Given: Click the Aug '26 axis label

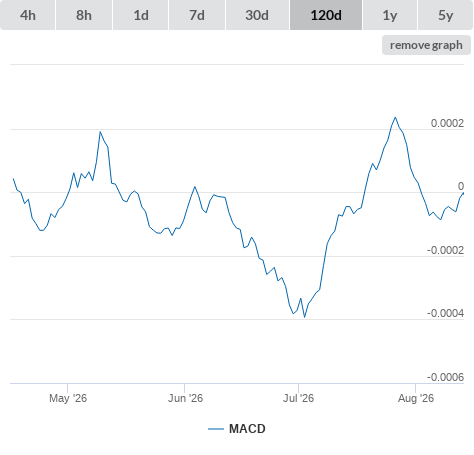Looking at the screenshot, I should (416, 398).
